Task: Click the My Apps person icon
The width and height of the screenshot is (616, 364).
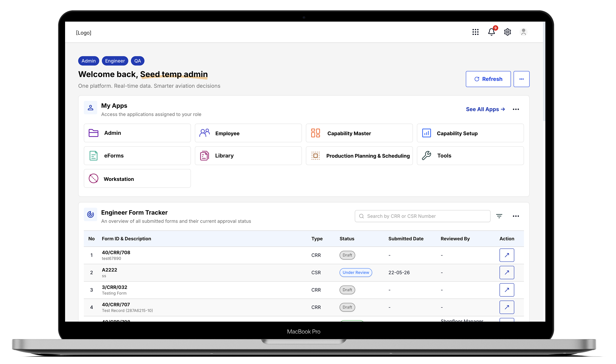Action: 91,108
